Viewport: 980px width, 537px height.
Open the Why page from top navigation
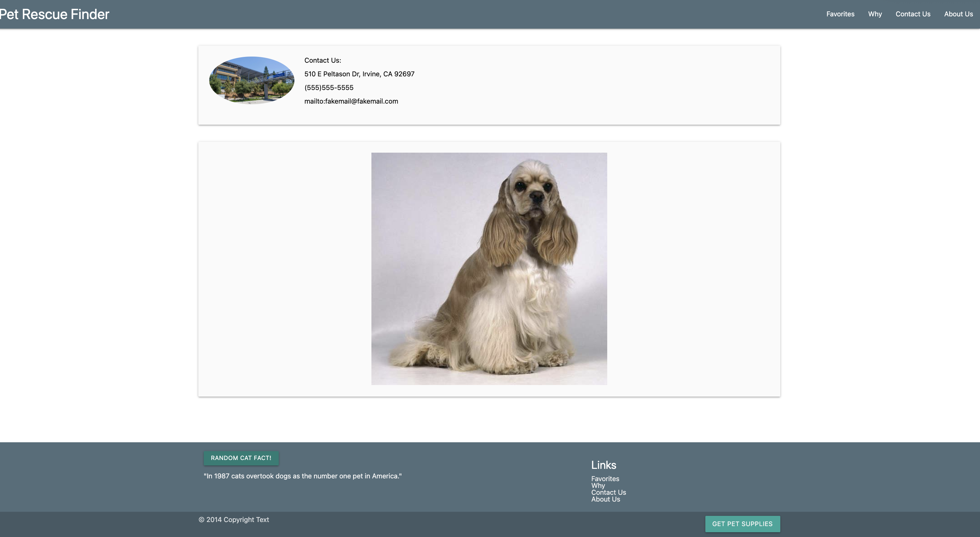[x=875, y=14]
